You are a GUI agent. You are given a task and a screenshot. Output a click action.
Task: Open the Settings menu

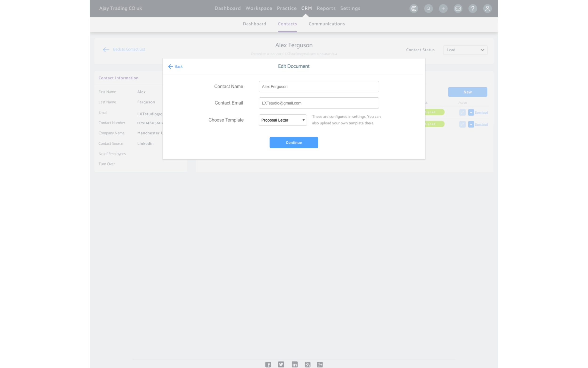[350, 8]
